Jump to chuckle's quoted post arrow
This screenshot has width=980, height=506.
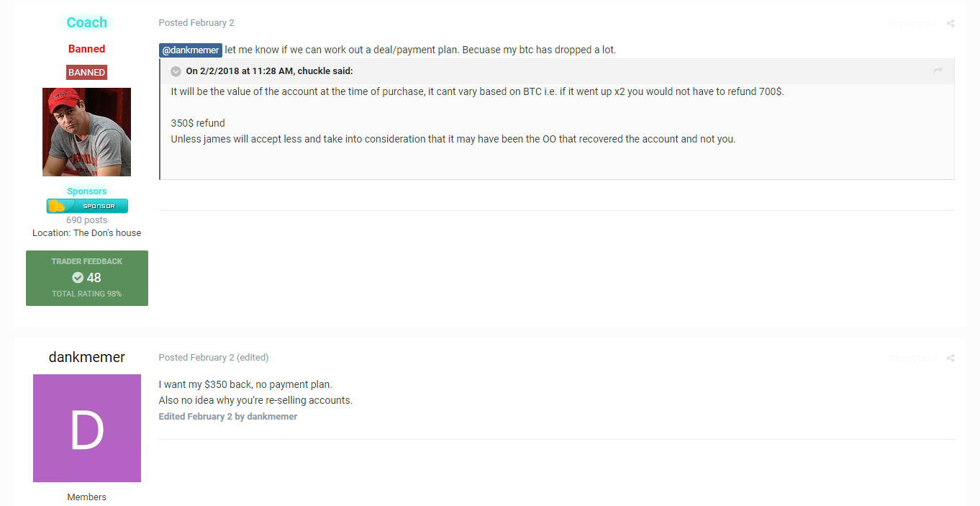click(938, 71)
